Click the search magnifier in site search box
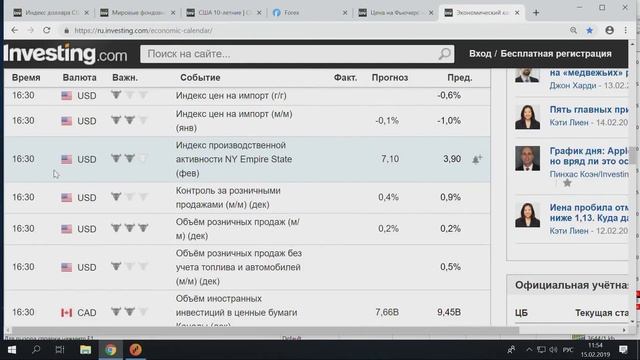Viewport: 640px width, 360px height. (444, 53)
